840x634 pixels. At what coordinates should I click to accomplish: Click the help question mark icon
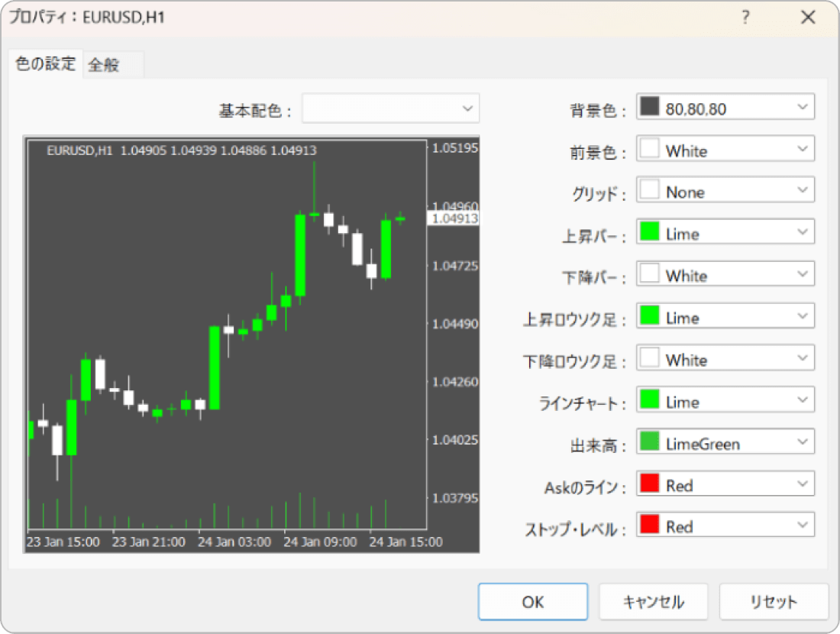pos(745,17)
